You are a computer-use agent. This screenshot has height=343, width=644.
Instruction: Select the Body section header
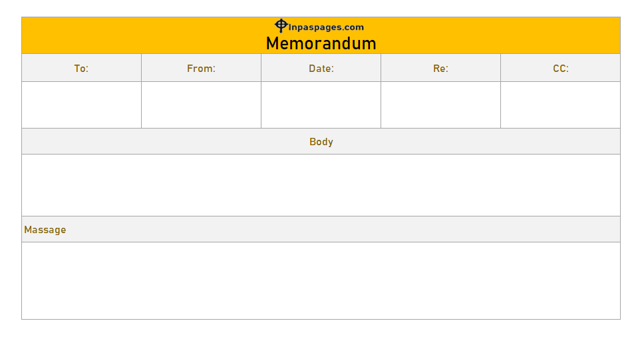[x=321, y=142]
